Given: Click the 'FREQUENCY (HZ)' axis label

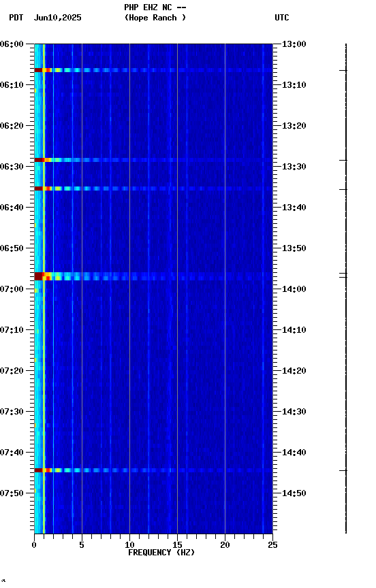Looking at the screenshot, I should 161,553.
